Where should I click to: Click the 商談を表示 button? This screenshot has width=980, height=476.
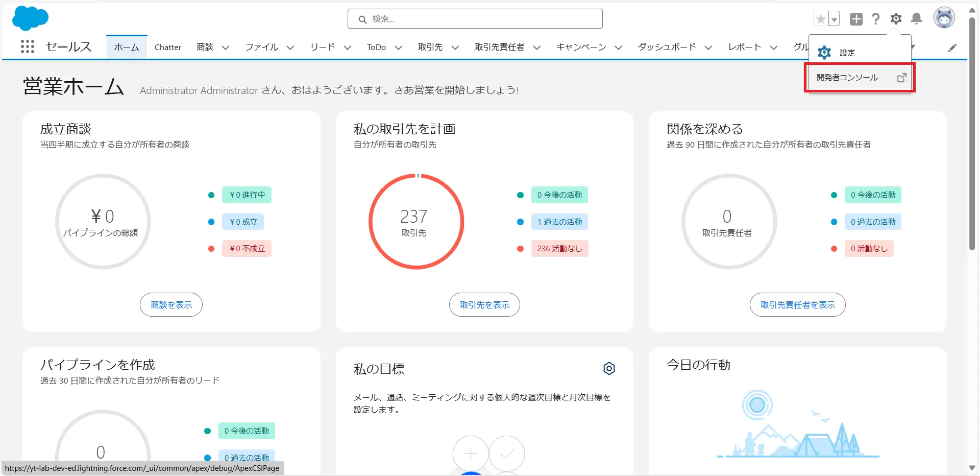click(171, 305)
